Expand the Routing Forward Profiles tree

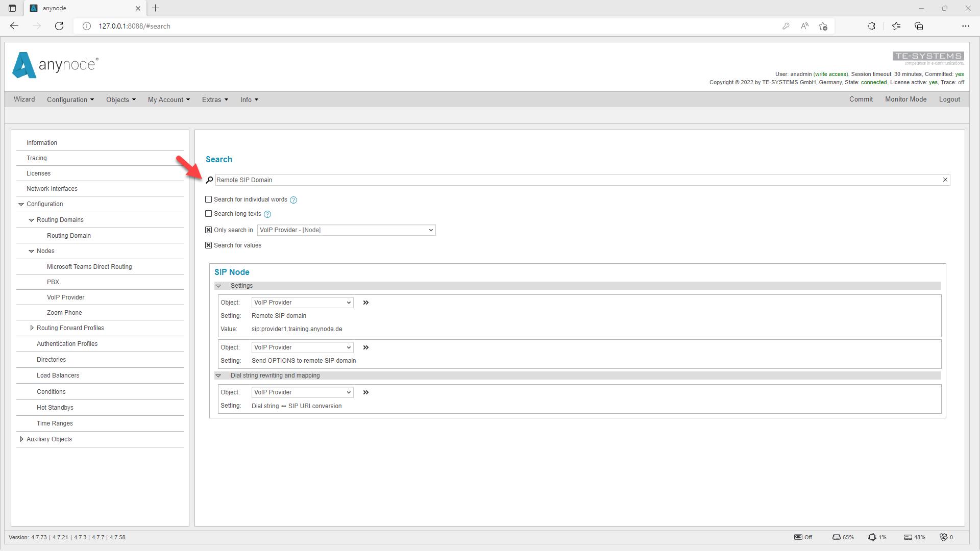(x=32, y=328)
